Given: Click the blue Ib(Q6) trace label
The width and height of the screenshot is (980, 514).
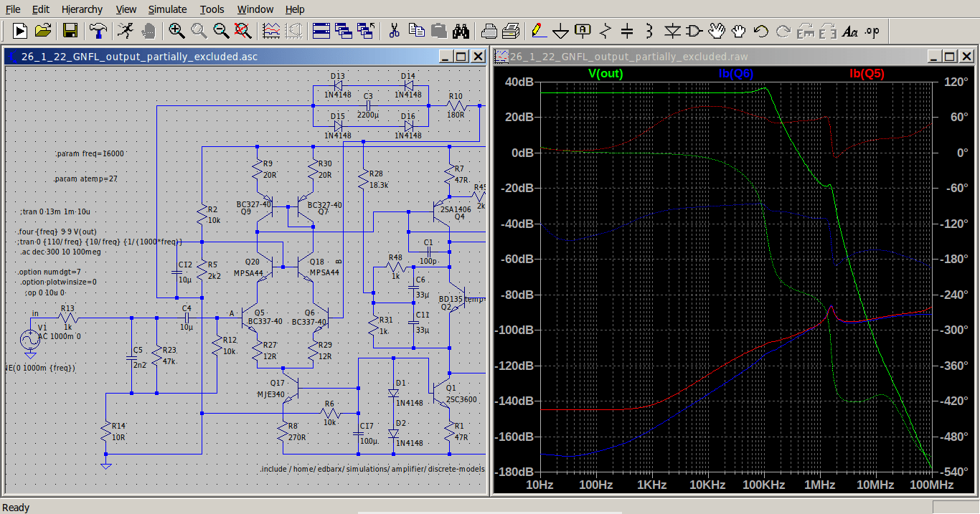Looking at the screenshot, I should click(736, 73).
